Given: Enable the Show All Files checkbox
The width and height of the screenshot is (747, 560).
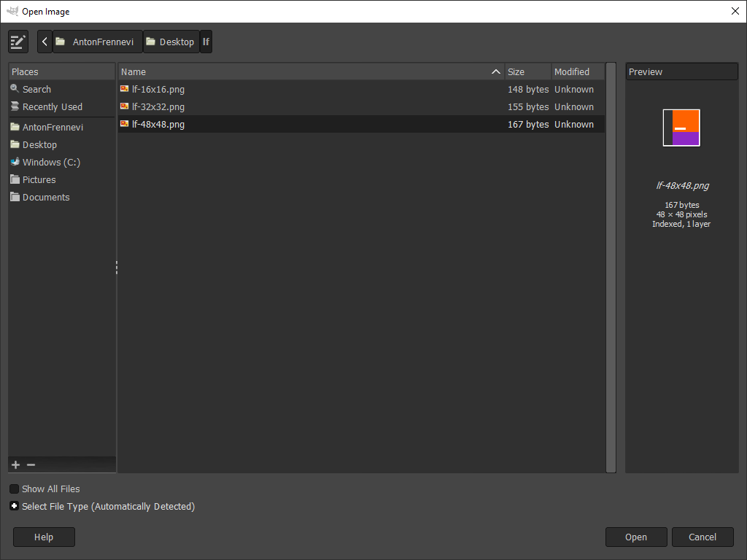Looking at the screenshot, I should coord(15,489).
